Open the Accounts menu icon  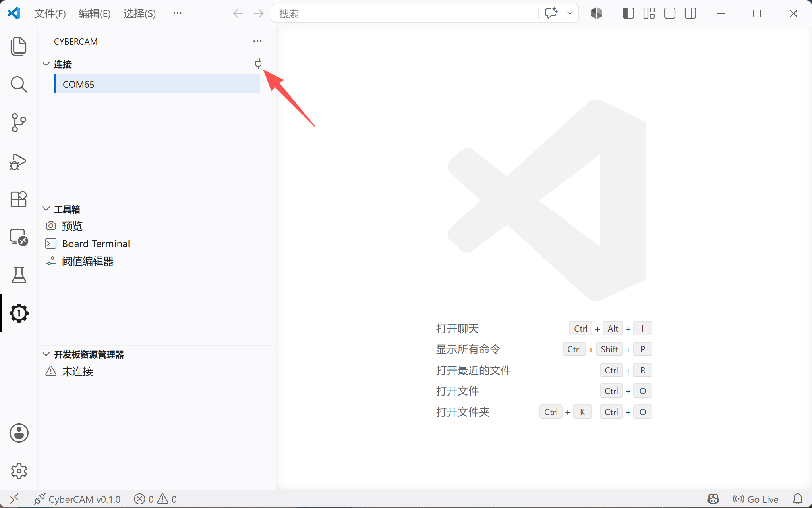pyautogui.click(x=19, y=433)
